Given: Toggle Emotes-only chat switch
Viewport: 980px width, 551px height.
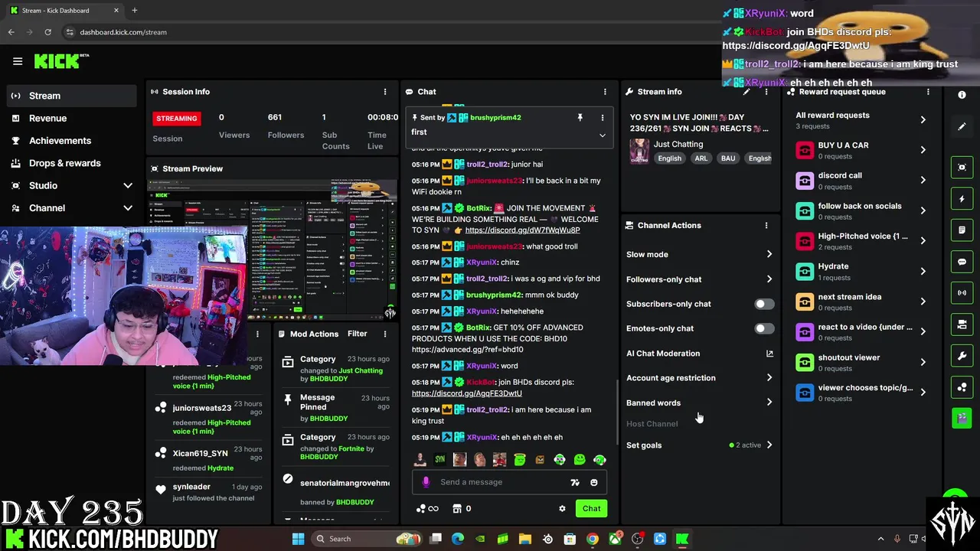Looking at the screenshot, I should 764,328.
